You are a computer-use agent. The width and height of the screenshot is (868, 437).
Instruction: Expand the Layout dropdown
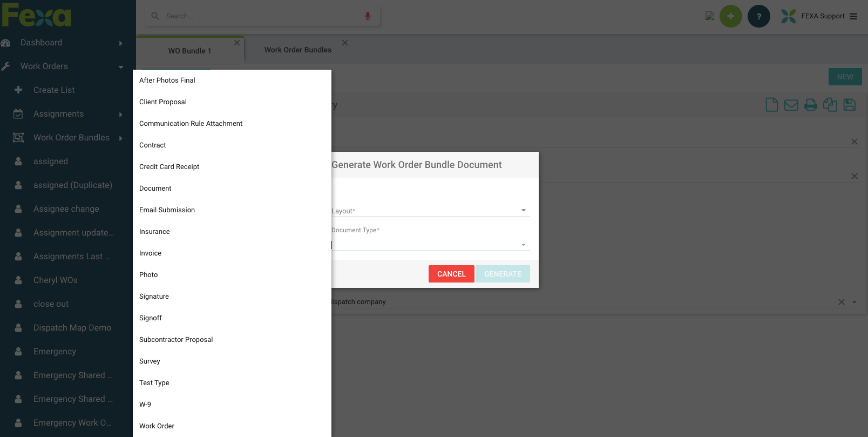coord(523,210)
